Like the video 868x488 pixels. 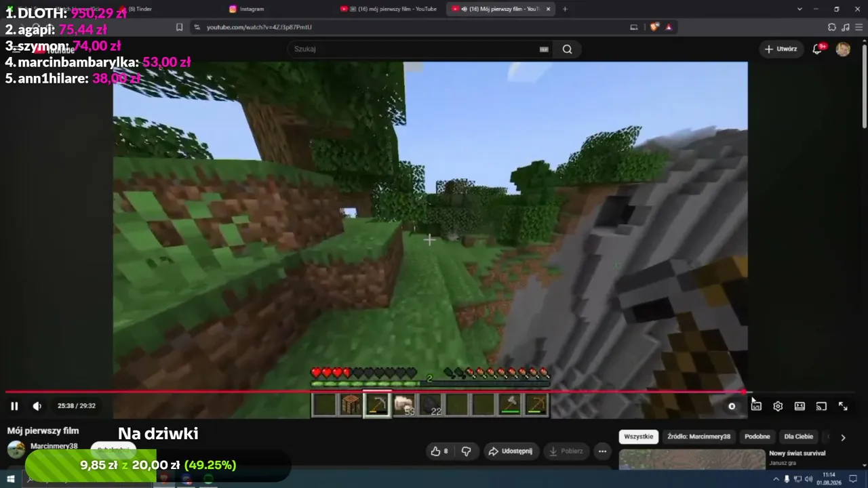[439, 451]
